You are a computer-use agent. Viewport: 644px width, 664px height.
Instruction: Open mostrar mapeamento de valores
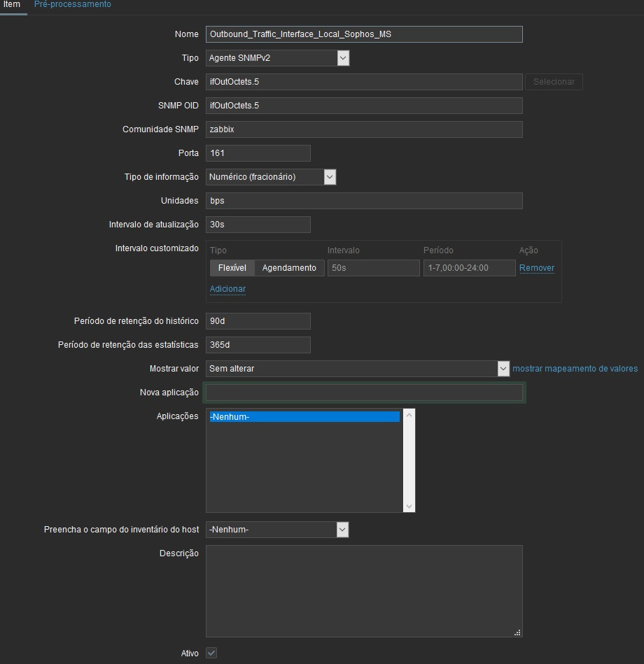click(575, 369)
